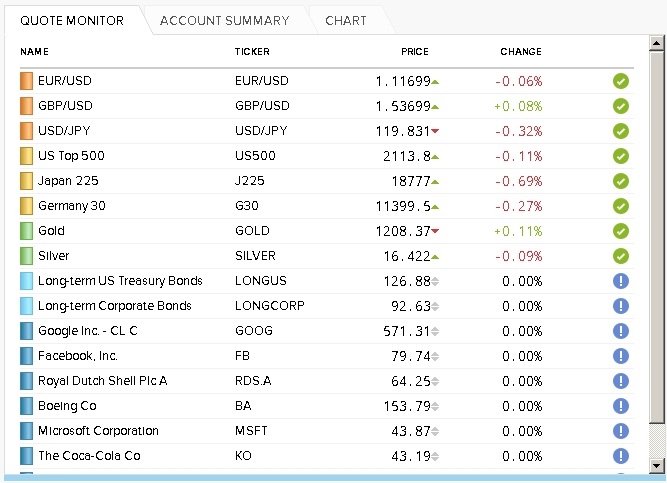Click the USD/JPY price value 119.831

coord(403,131)
